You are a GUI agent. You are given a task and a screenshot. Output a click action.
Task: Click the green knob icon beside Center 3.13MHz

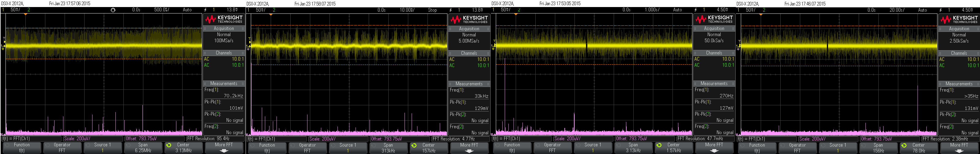pos(168,145)
